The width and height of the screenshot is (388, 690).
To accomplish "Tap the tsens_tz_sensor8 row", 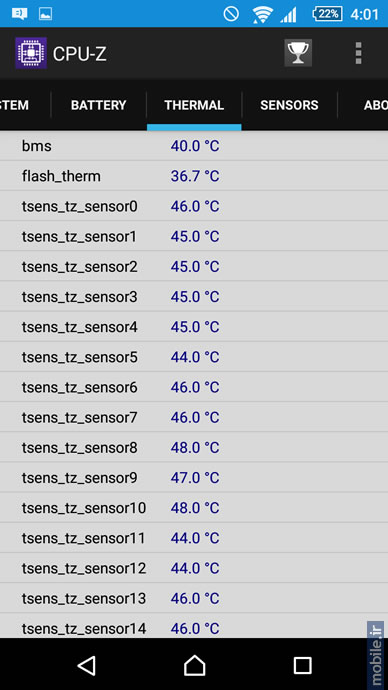I will [x=194, y=448].
